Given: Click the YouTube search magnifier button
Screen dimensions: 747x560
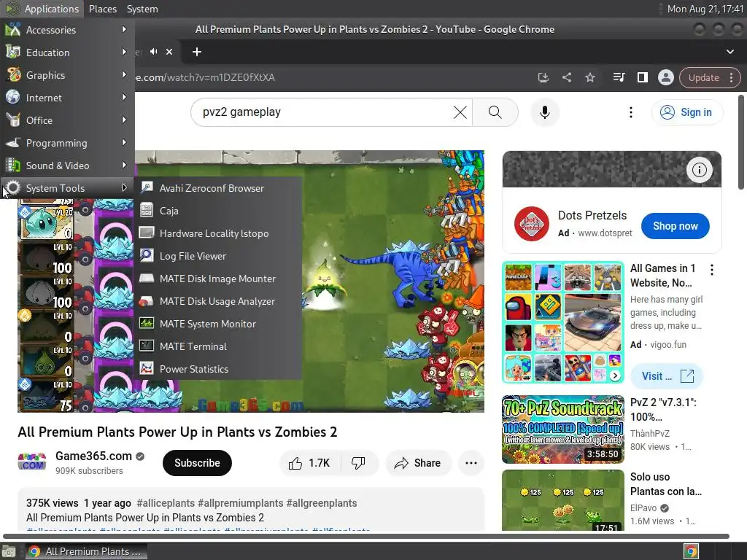Looking at the screenshot, I should click(x=495, y=112).
